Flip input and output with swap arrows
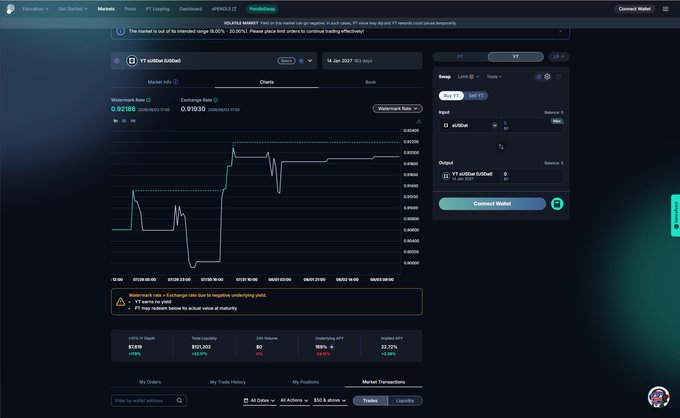680x418 pixels. coord(501,147)
